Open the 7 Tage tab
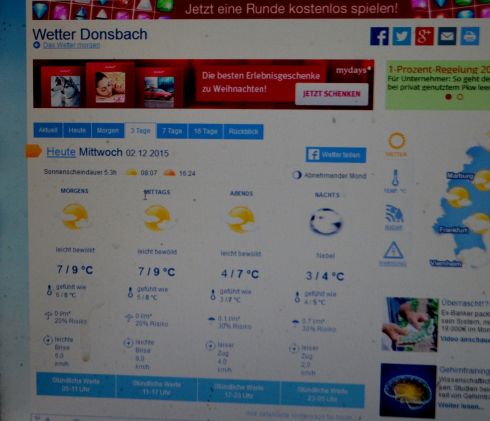490x421 pixels. pos(172,131)
